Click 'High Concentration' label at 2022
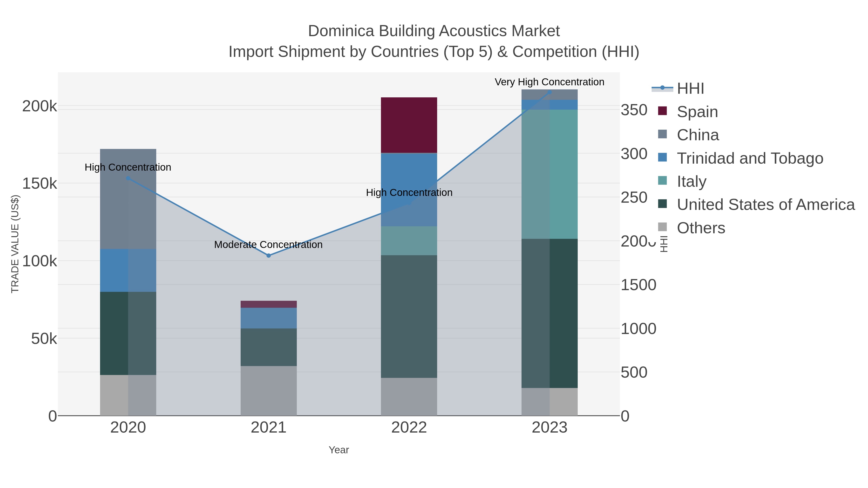Viewport: 868px width, 488px height. click(x=409, y=193)
